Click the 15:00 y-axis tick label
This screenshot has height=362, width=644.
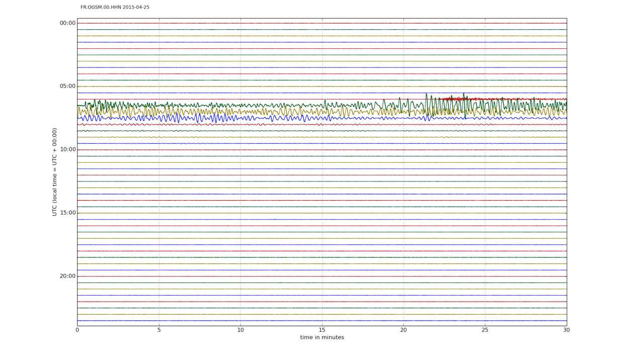[x=67, y=213]
